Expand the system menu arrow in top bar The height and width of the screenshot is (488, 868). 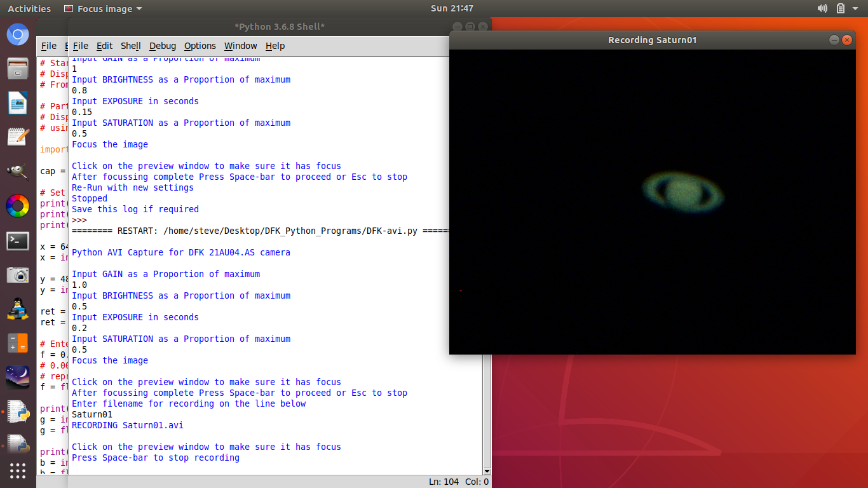click(856, 9)
